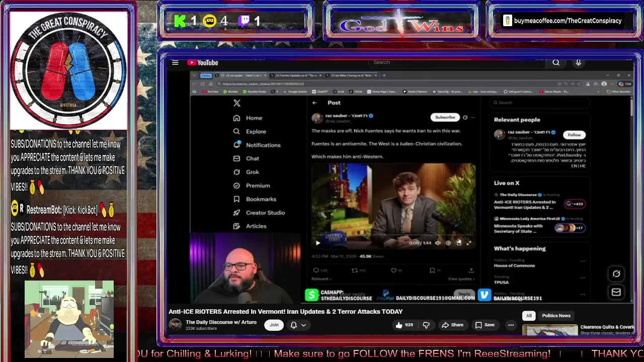Open more options for House of Commons trend
Image resolution: width=644 pixels, height=362 pixels.
(x=583, y=261)
